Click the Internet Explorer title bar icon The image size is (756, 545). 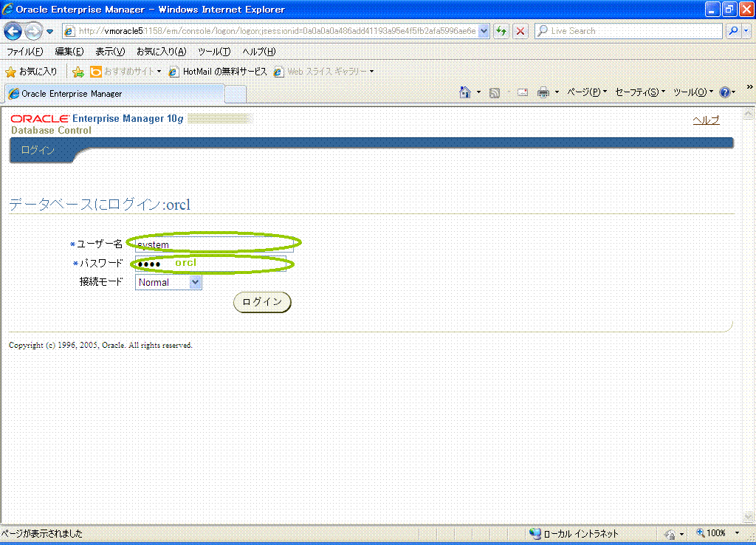click(7, 9)
